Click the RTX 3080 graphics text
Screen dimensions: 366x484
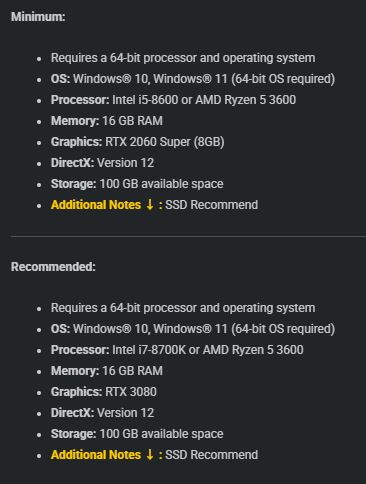[131, 392]
